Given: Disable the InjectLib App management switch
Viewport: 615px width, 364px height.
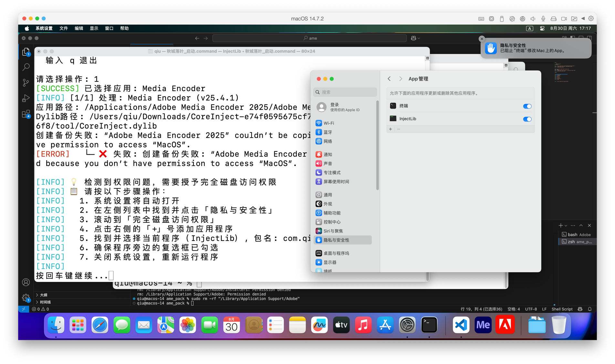Looking at the screenshot, I should click(527, 119).
